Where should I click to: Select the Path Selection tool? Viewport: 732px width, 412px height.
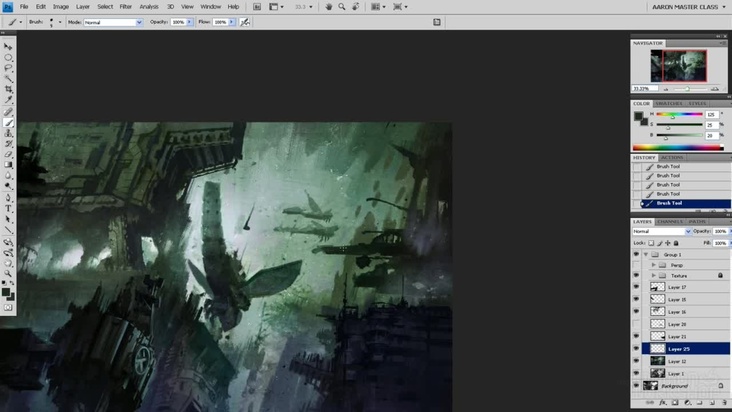click(8, 219)
